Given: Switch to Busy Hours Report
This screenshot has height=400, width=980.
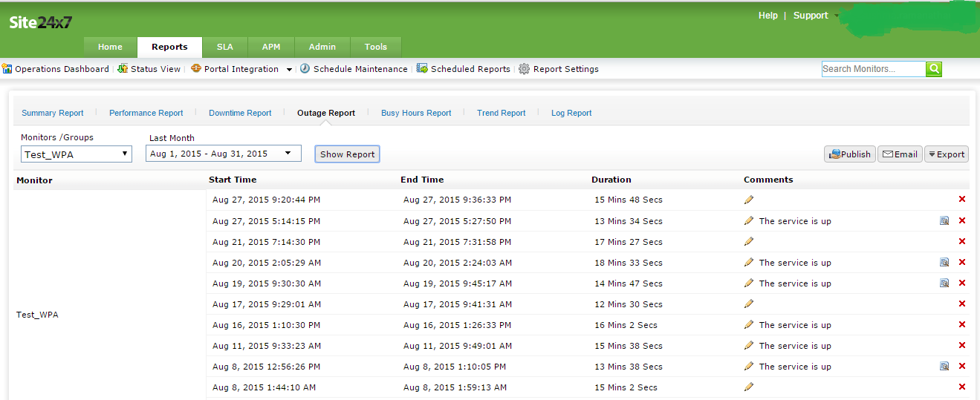Looking at the screenshot, I should pos(416,113).
